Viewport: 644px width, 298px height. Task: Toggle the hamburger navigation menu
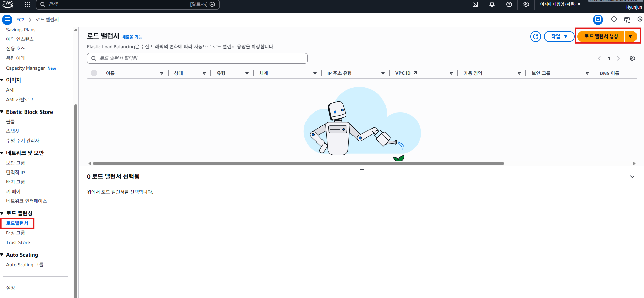tap(7, 20)
